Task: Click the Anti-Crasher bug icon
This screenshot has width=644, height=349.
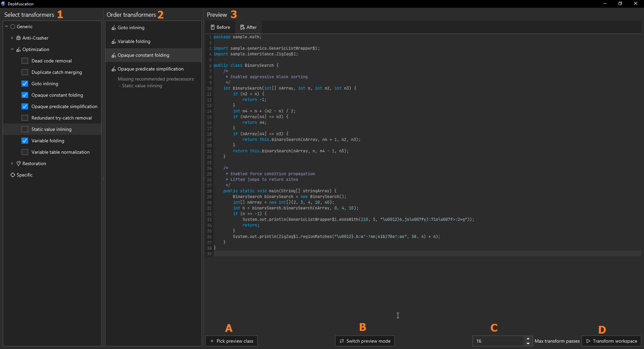Action: coord(18,38)
